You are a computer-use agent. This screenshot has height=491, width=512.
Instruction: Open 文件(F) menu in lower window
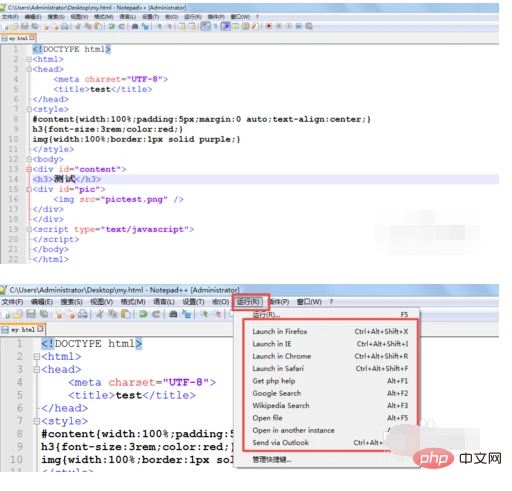coord(13,302)
